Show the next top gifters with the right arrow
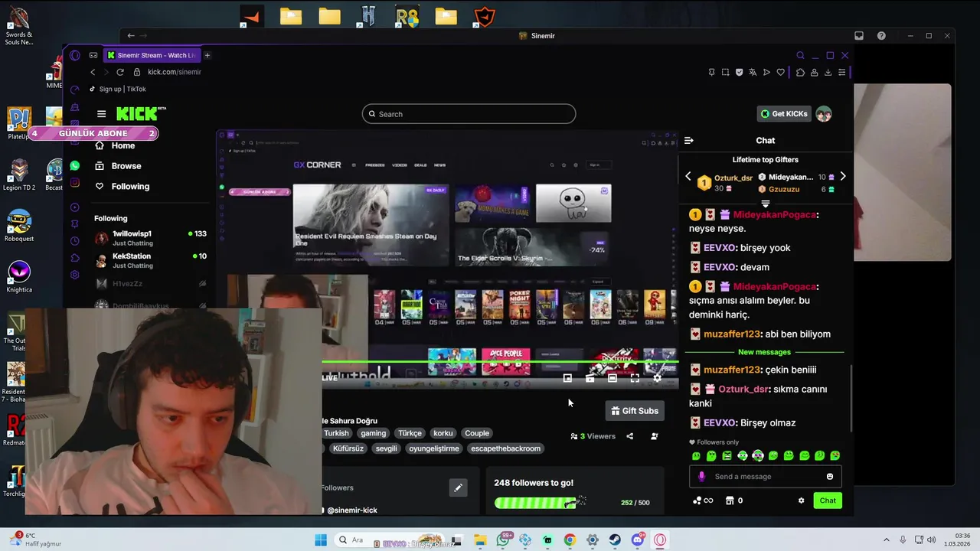 point(843,177)
